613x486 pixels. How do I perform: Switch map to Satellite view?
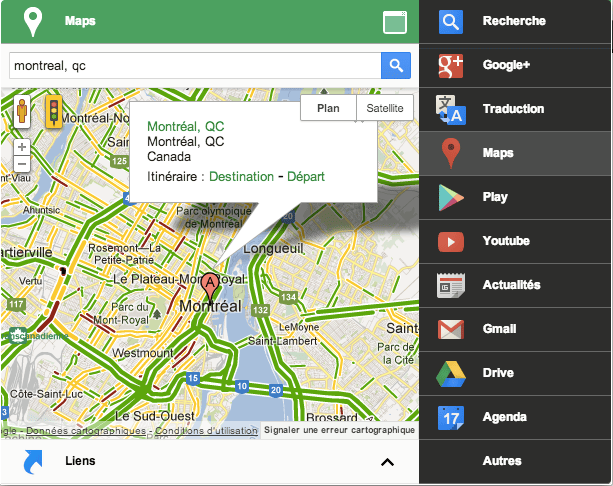[385, 108]
